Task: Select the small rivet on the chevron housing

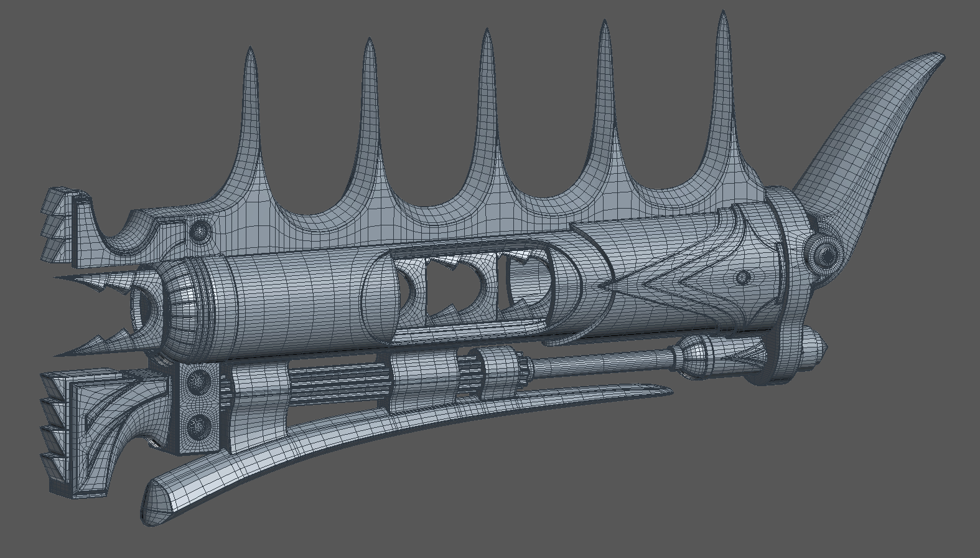Action: 743,277
